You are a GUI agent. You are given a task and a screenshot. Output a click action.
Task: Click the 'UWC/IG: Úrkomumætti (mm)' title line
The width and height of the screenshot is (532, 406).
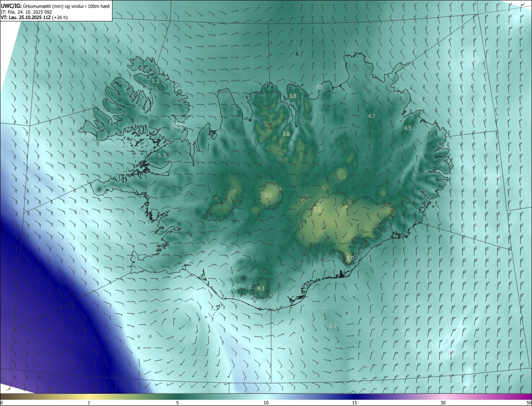56,6
